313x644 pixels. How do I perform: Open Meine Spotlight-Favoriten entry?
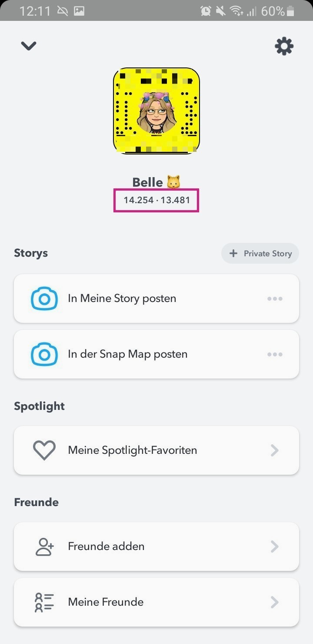point(133,450)
